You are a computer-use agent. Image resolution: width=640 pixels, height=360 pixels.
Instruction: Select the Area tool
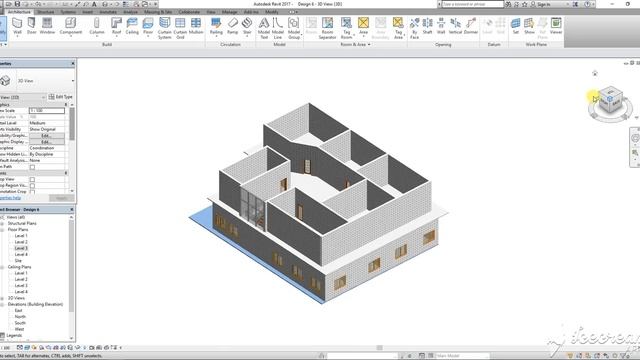tap(363, 26)
